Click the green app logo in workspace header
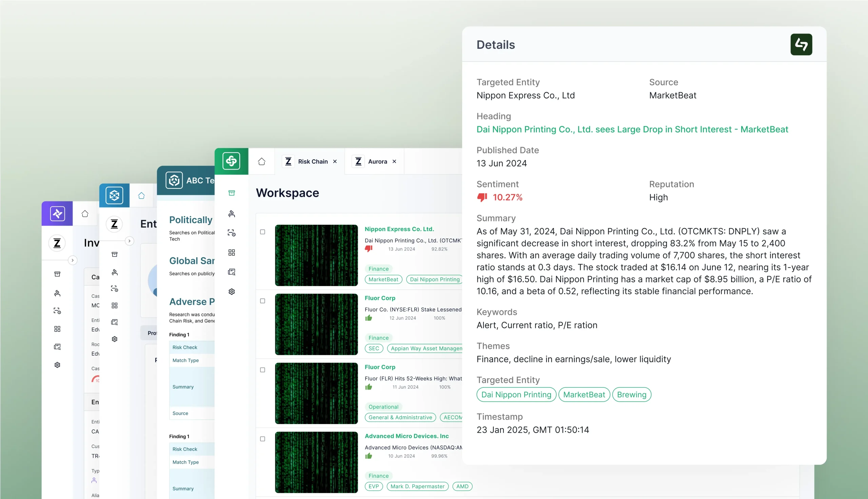This screenshot has height=499, width=868. tap(231, 161)
